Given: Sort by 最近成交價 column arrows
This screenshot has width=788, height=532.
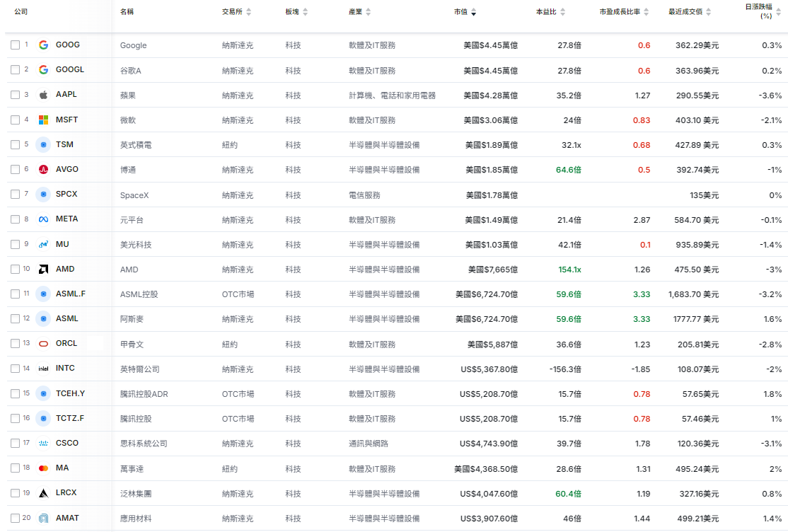Looking at the screenshot, I should pos(709,12).
